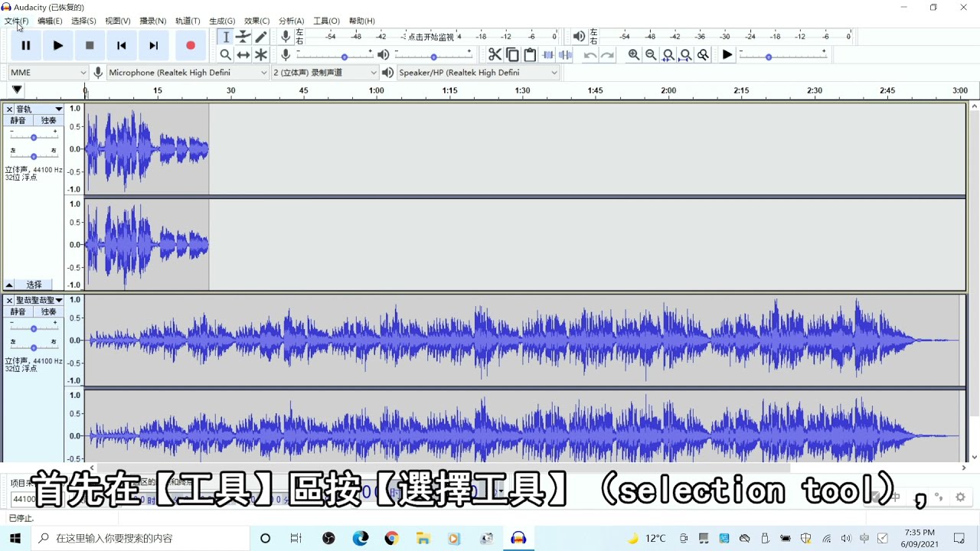Select the Envelope tool
This screenshot has width=980, height=551.
coord(243,37)
